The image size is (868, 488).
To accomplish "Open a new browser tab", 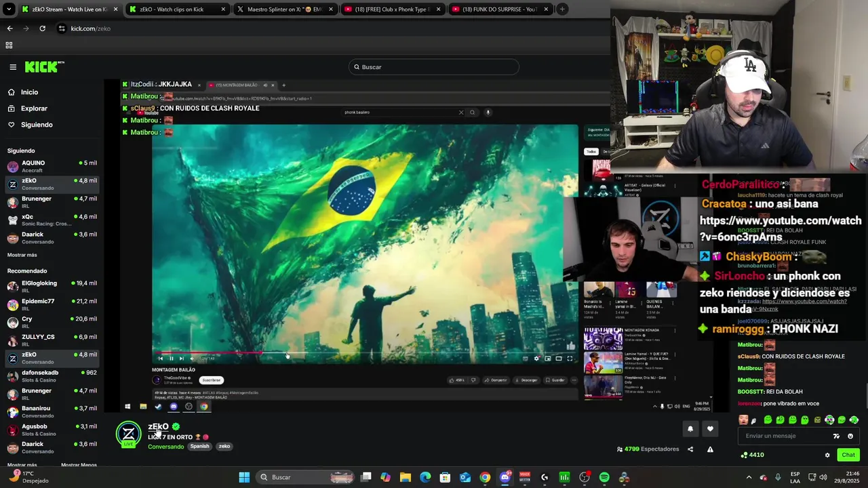I will click(x=562, y=9).
